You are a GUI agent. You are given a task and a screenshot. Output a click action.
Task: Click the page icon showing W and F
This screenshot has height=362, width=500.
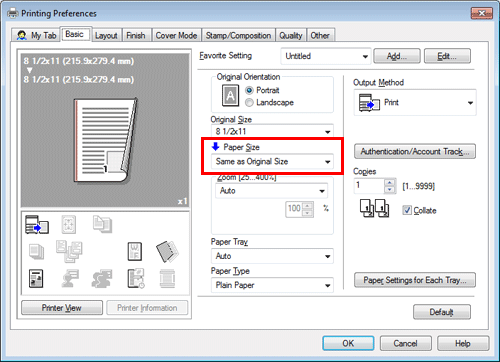click(x=135, y=251)
